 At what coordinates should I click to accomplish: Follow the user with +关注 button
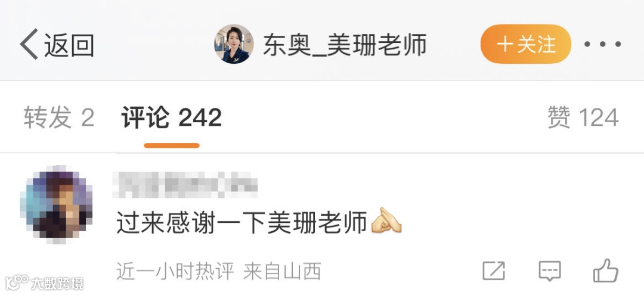tap(526, 44)
